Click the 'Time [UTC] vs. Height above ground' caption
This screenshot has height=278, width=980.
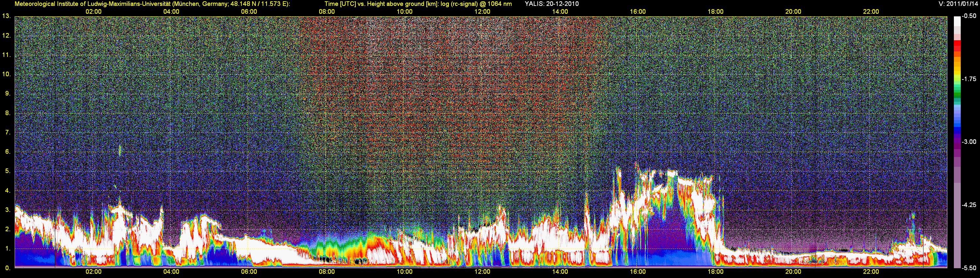(x=418, y=4)
